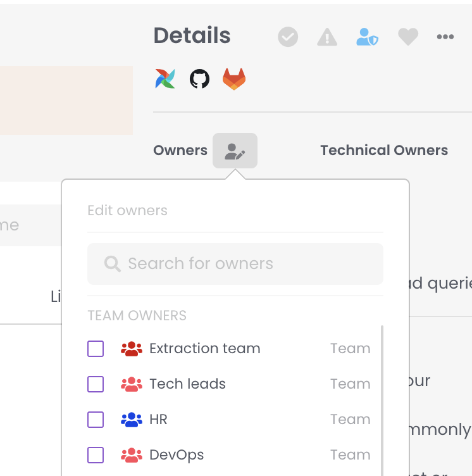This screenshot has width=472, height=476.
Task: Open the GitHub integration icon
Action: pyautogui.click(x=199, y=79)
